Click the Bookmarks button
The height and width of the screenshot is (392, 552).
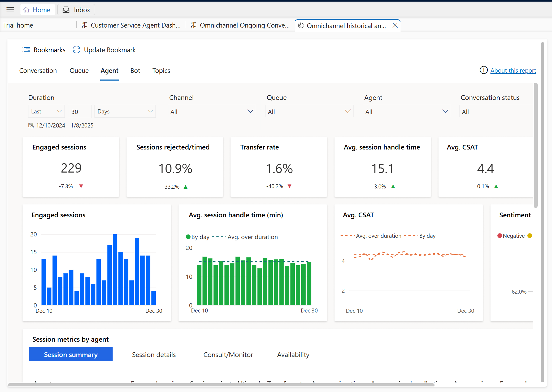44,50
